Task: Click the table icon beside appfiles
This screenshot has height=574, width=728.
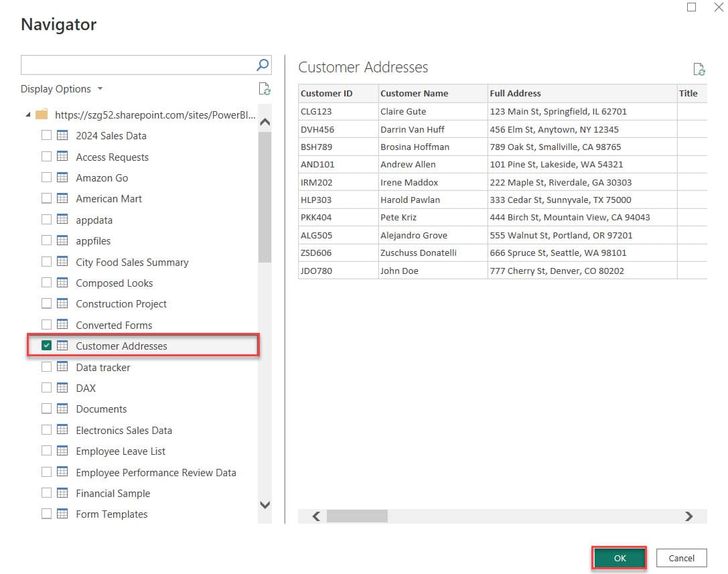Action: (62, 240)
